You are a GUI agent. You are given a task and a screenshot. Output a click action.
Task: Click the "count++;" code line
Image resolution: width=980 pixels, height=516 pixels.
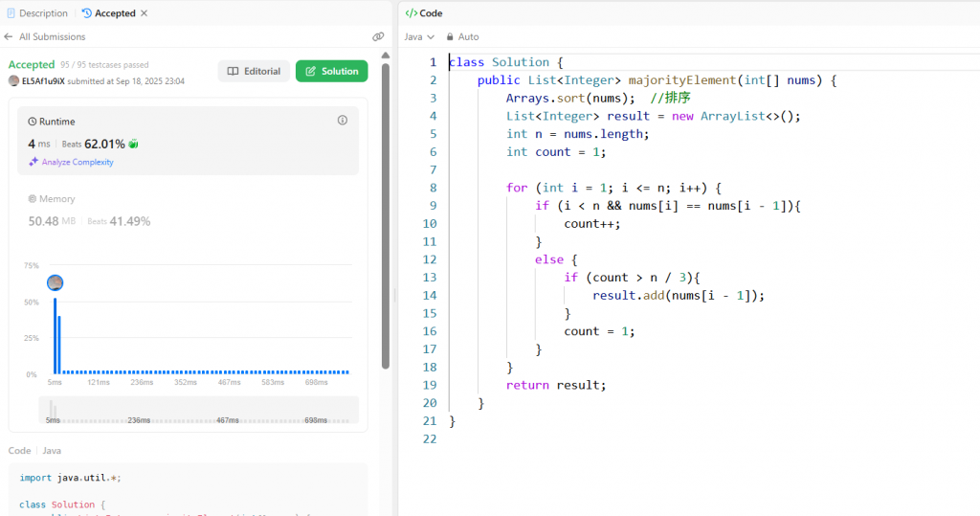pos(591,224)
